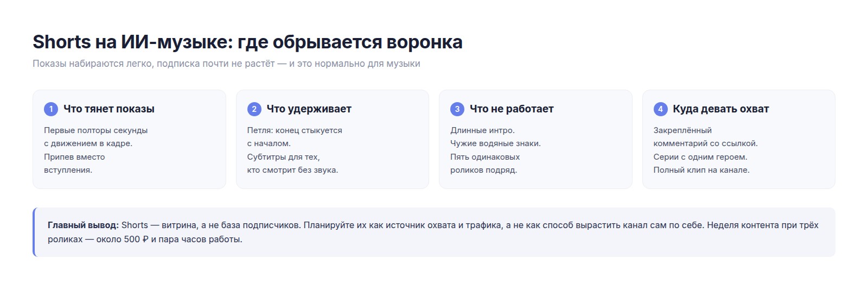Click the number 1 badge
The height and width of the screenshot is (283, 868).
point(51,109)
